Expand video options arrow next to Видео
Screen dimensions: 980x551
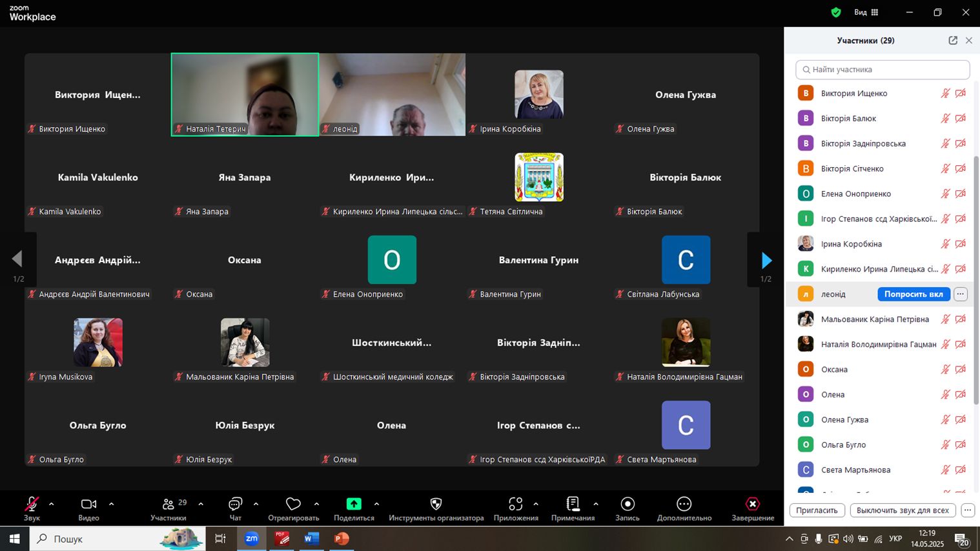pyautogui.click(x=111, y=504)
